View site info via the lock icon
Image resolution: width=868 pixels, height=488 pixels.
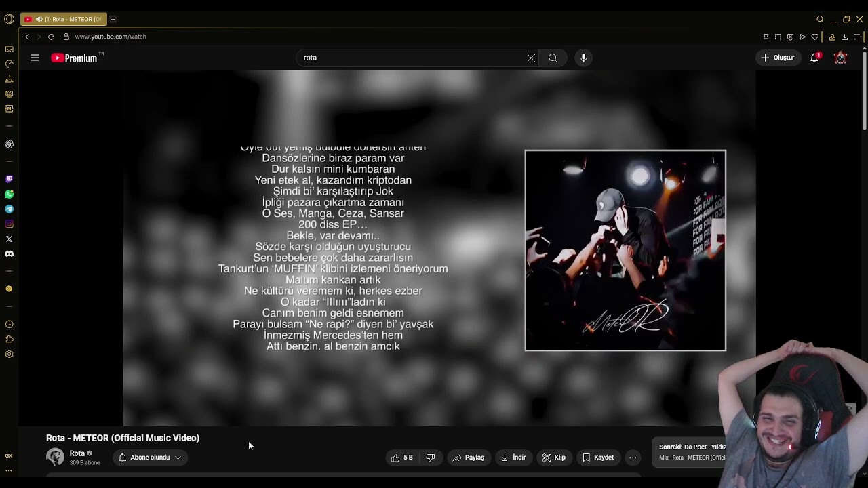[x=66, y=37]
